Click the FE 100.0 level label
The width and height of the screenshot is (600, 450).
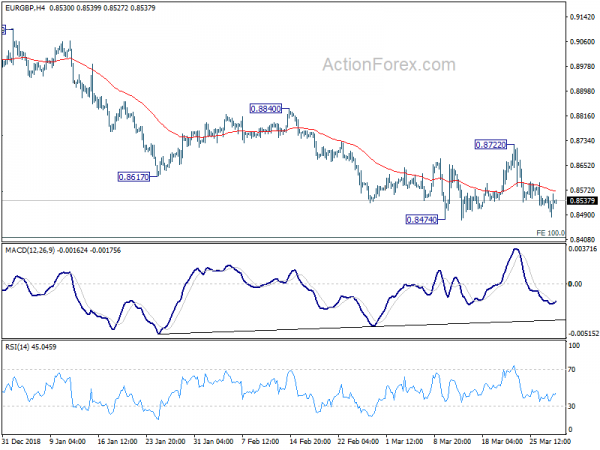(550, 233)
